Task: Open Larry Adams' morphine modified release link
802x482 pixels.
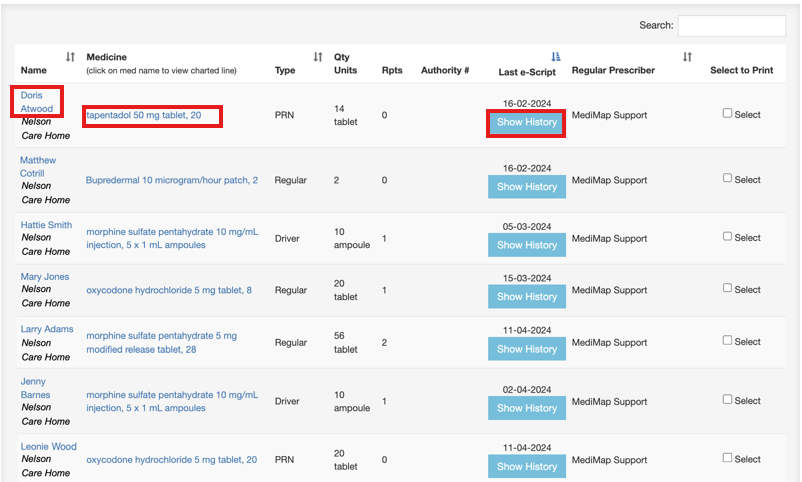Action: coord(161,343)
